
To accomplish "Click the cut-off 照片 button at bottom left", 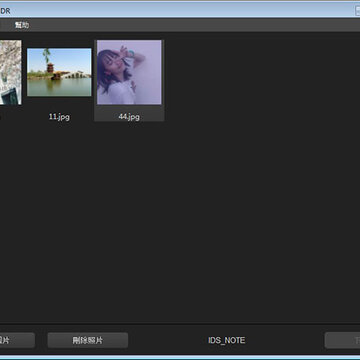I will tap(17, 340).
